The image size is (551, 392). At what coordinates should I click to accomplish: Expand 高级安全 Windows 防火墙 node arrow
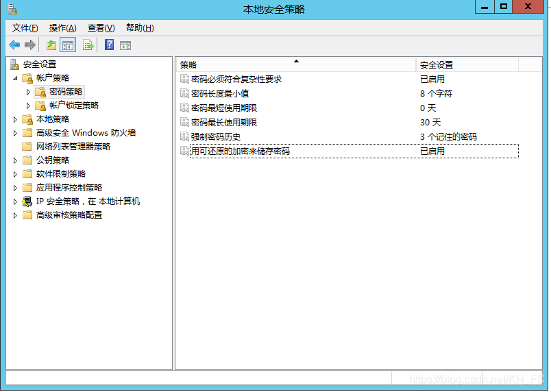click(x=15, y=133)
